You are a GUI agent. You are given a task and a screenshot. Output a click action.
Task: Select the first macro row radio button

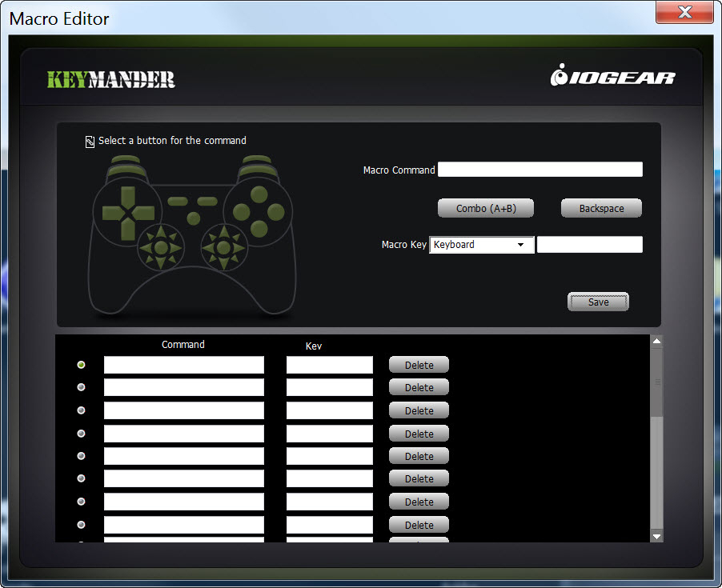pos(81,364)
